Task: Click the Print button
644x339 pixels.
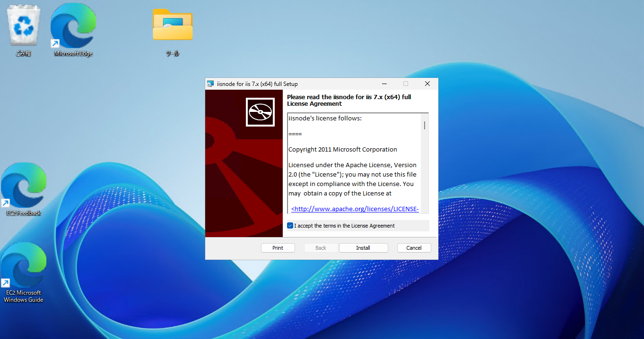Action: 278,248
